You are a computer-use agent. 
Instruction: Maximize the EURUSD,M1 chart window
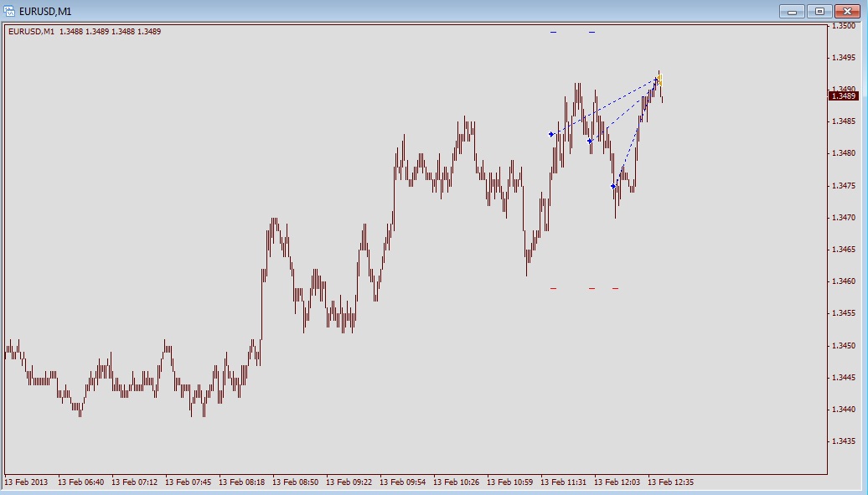820,11
